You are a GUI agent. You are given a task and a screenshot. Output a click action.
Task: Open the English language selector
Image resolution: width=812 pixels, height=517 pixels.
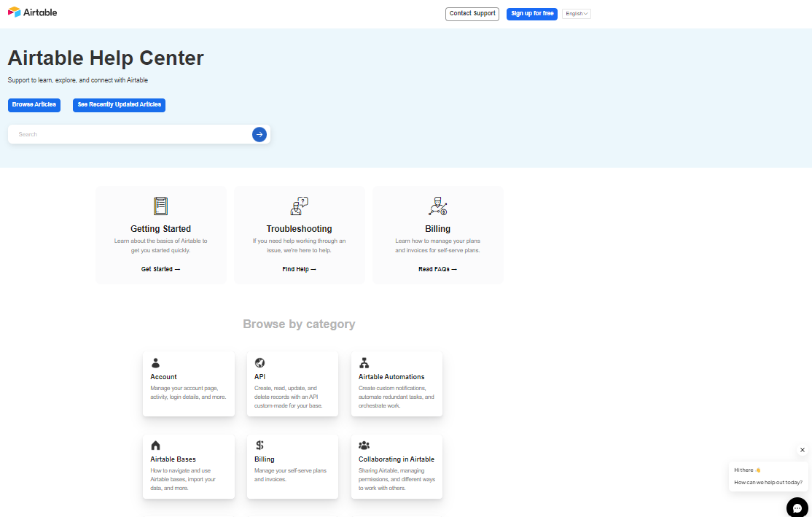point(576,13)
